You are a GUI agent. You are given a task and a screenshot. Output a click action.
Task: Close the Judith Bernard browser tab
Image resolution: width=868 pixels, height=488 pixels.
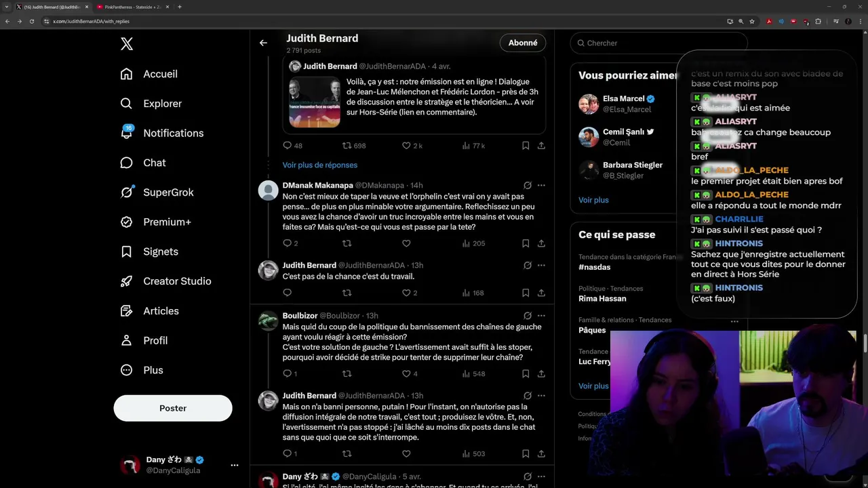[x=86, y=7]
